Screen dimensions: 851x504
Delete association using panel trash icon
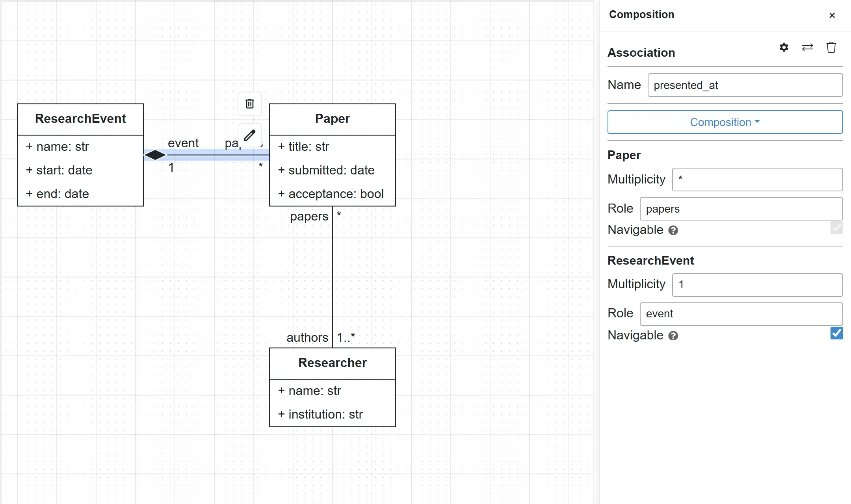831,48
